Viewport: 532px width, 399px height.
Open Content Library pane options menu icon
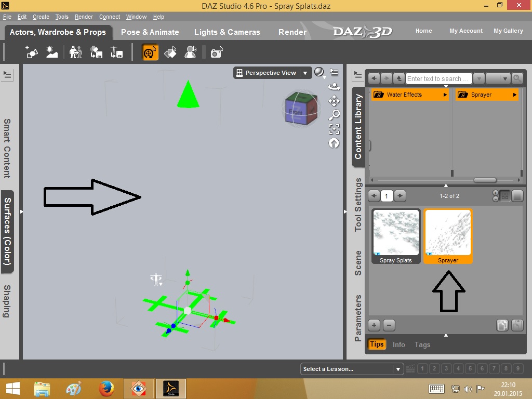click(x=357, y=75)
